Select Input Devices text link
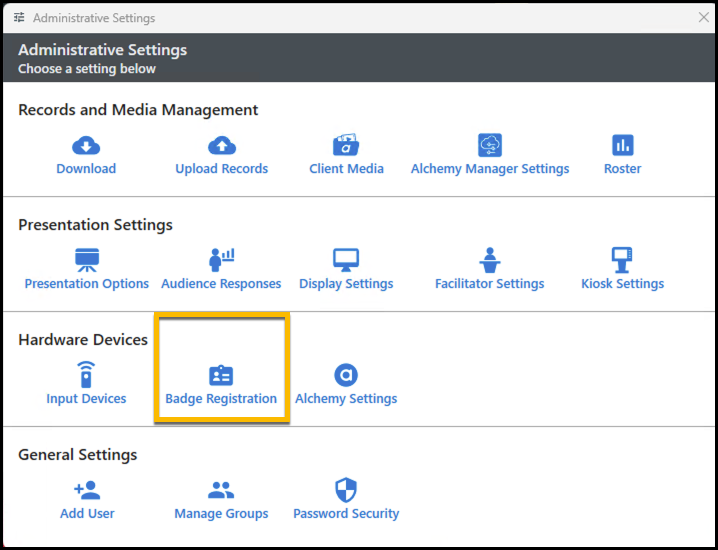Viewport: 718px width, 550px height. [x=86, y=398]
